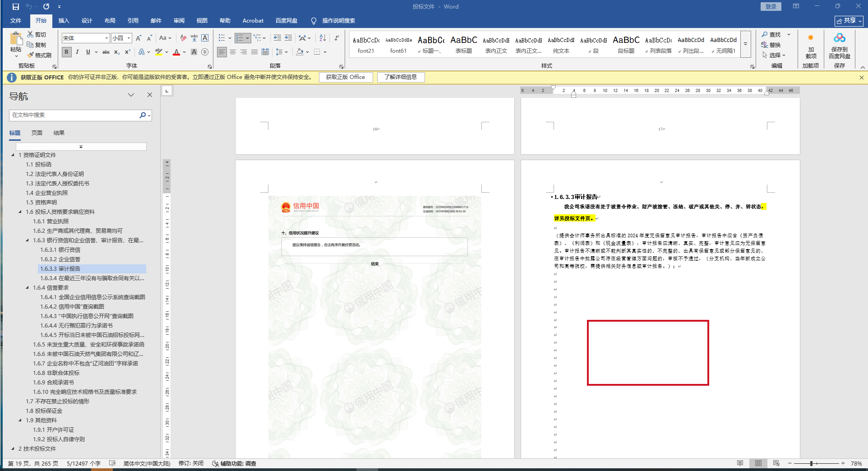The image size is (868, 471).
Task: Expand the styles gallery
Action: tap(745, 44)
